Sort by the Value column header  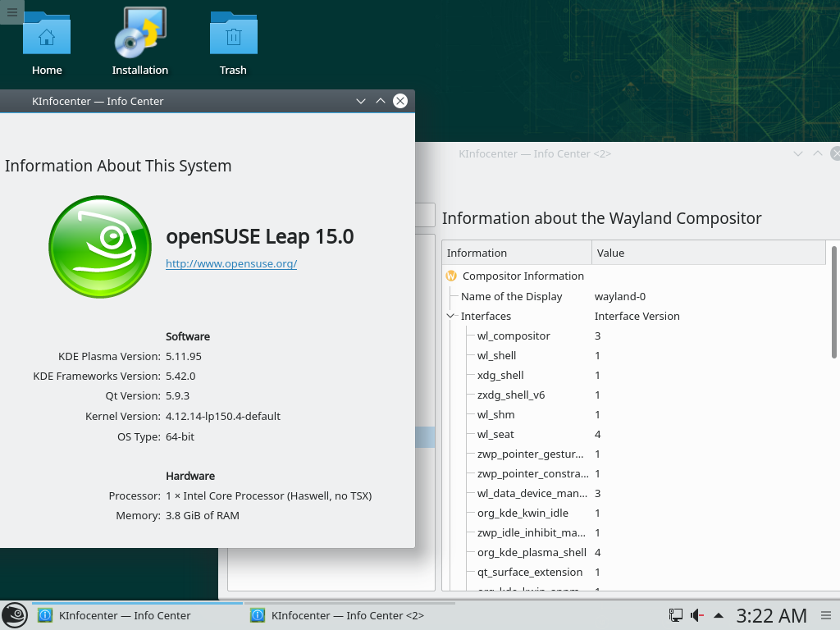click(x=707, y=253)
